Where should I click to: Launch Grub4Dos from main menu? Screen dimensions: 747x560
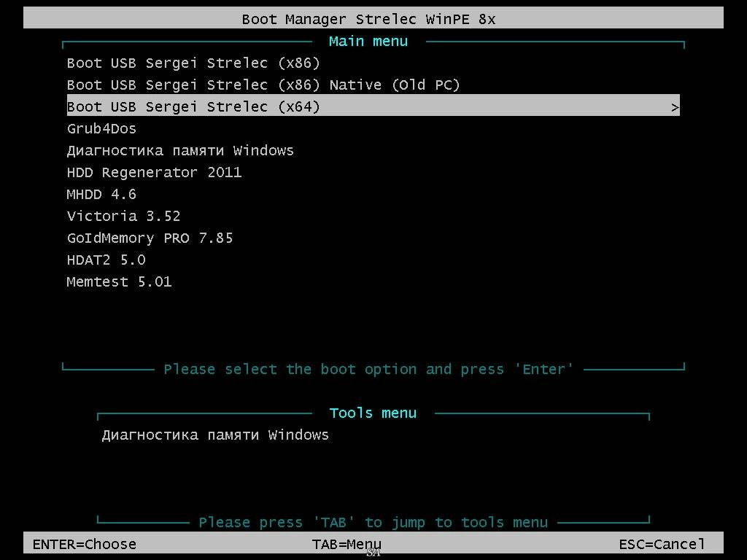(x=101, y=129)
